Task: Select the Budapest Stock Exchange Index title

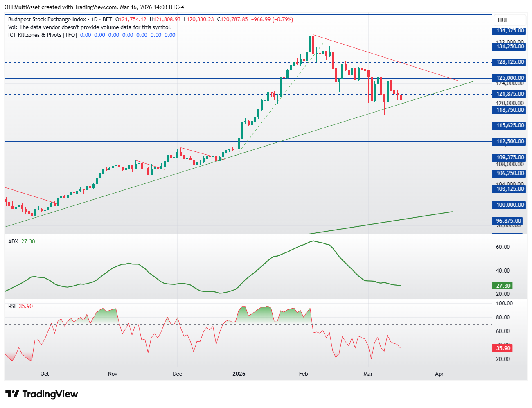Action: click(x=47, y=19)
